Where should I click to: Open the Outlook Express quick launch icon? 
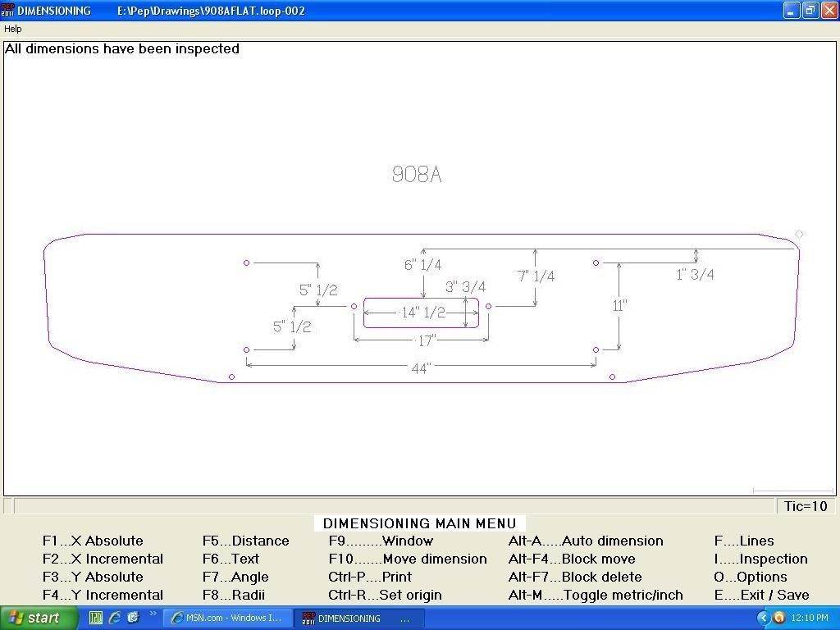coord(133,618)
